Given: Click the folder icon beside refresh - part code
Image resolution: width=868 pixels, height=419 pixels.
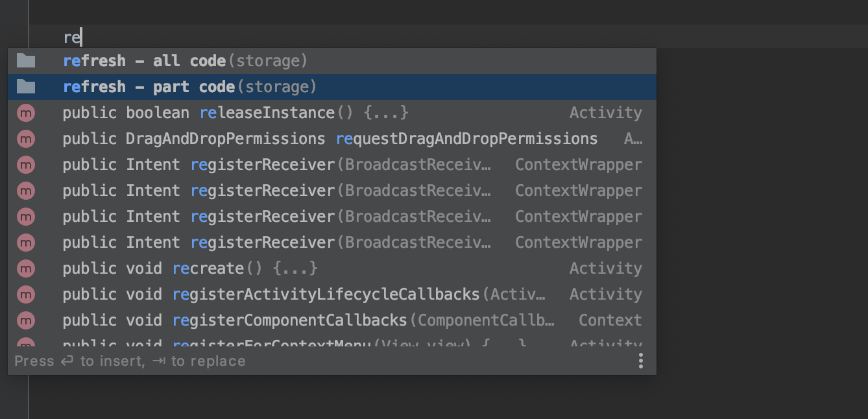Looking at the screenshot, I should click(26, 87).
